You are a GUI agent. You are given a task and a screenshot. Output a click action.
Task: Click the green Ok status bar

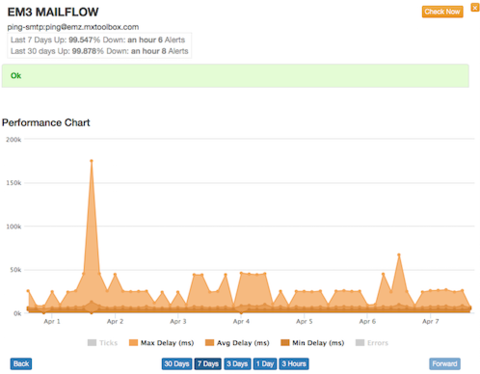(235, 76)
